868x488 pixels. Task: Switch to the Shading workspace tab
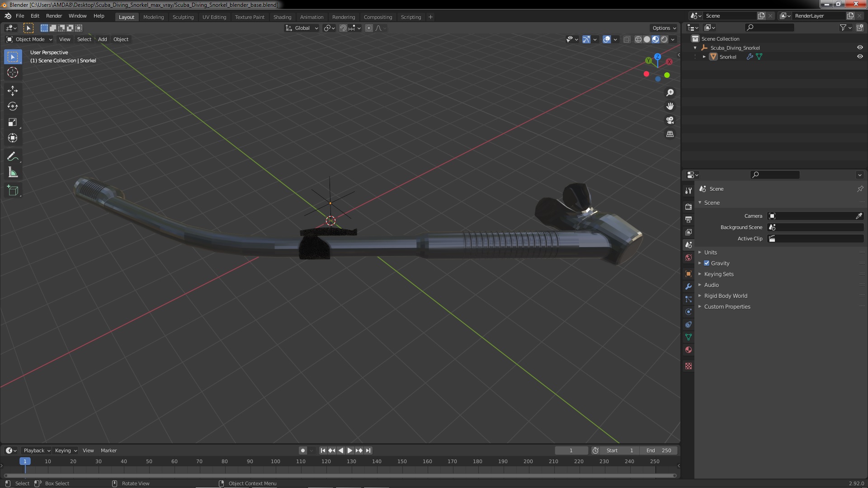coord(282,17)
